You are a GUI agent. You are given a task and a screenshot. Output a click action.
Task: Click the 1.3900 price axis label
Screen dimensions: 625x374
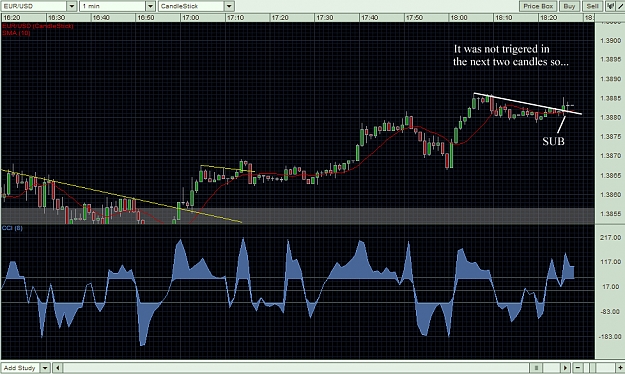pyautogui.click(x=610, y=40)
